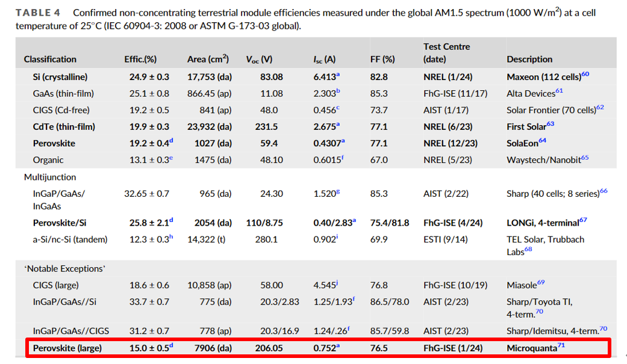627x364 pixels.
Task: Select footnote b on Isc 2.303
Action: point(338,91)
